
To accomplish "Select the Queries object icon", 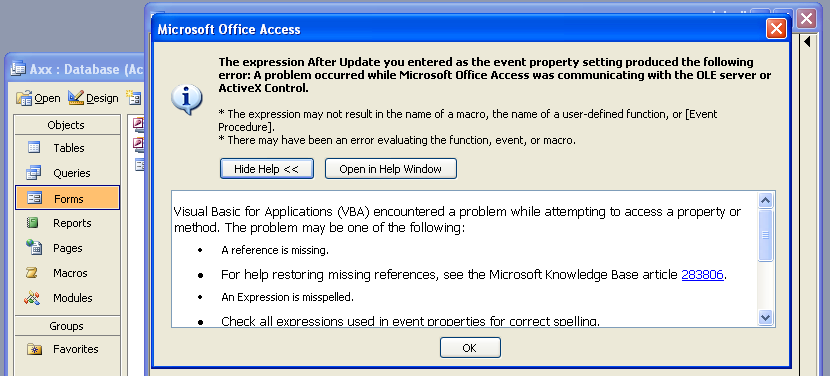I will [33, 173].
